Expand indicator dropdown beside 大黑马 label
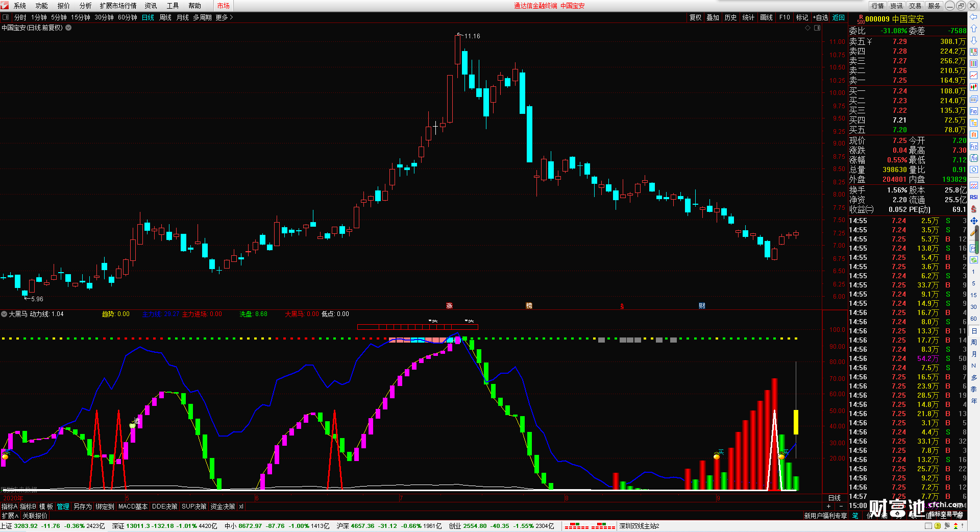 point(4,314)
